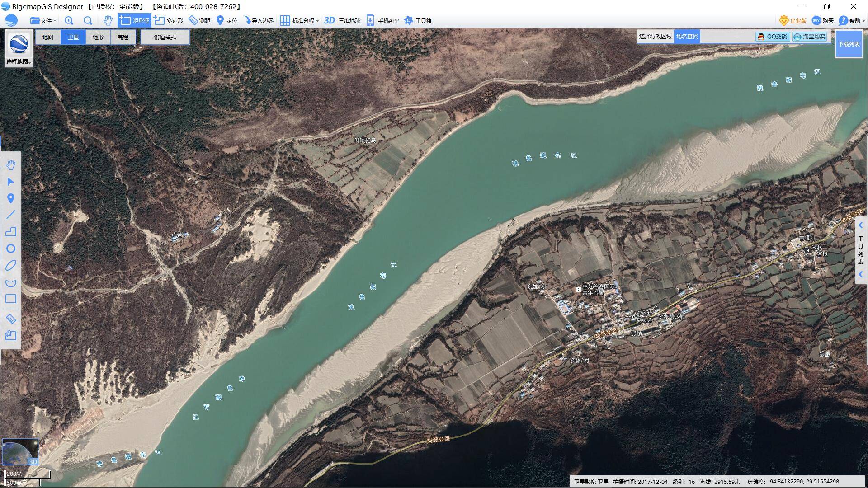The height and width of the screenshot is (488, 868).
Task: Select the placemark pin tool in left sidebar
Action: pos(11,198)
